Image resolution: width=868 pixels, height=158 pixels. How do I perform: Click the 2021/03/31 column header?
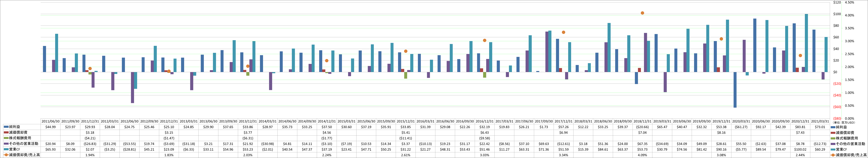click(820, 121)
